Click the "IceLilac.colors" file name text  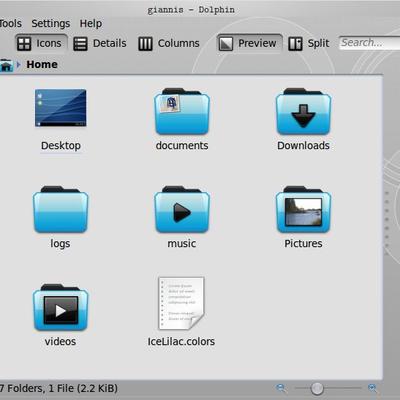pyautogui.click(x=181, y=341)
